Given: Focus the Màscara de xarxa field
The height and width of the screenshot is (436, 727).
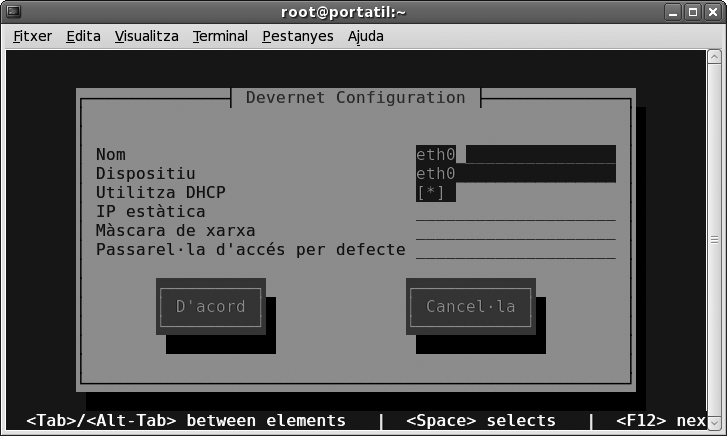Looking at the screenshot, I should (515, 230).
